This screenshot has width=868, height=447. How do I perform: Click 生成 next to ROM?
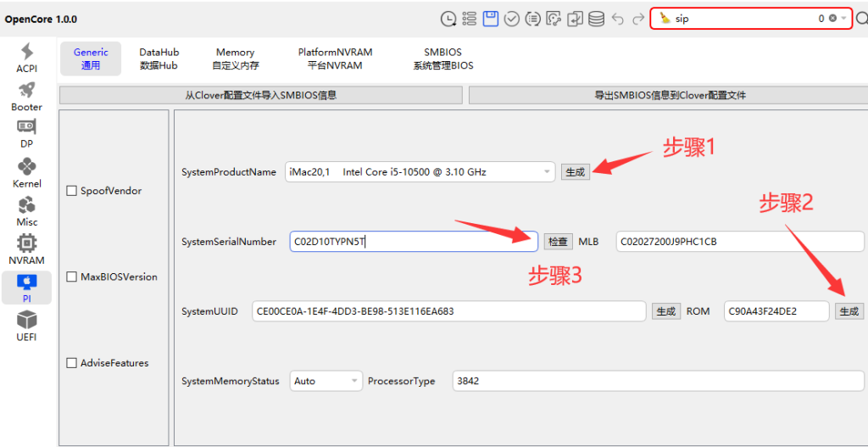849,311
